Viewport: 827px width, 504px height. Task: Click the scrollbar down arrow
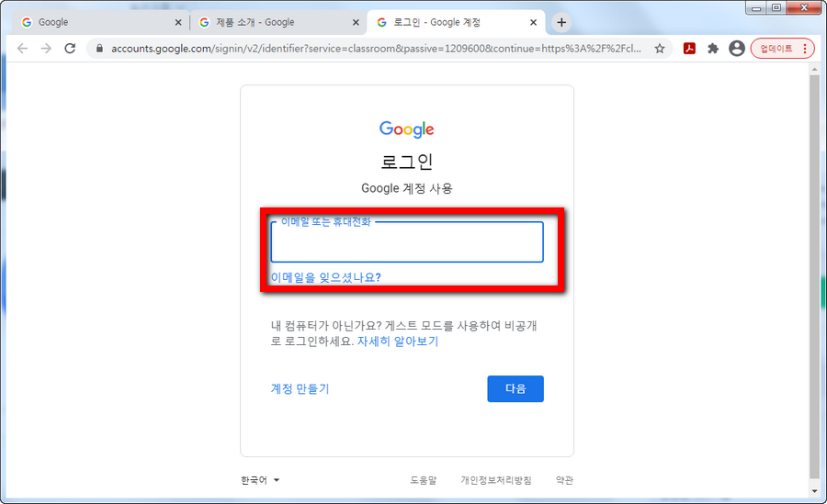(x=815, y=491)
